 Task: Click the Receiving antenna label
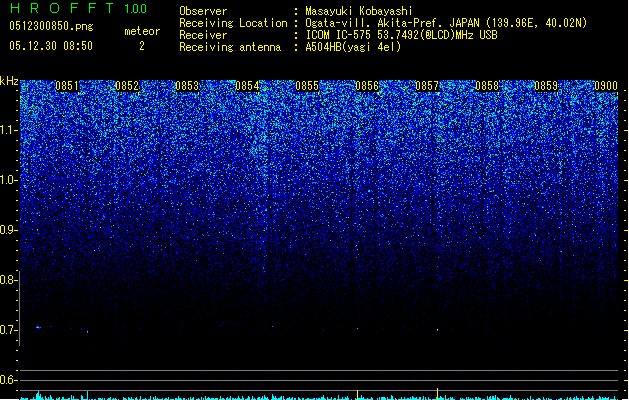click(x=230, y=47)
